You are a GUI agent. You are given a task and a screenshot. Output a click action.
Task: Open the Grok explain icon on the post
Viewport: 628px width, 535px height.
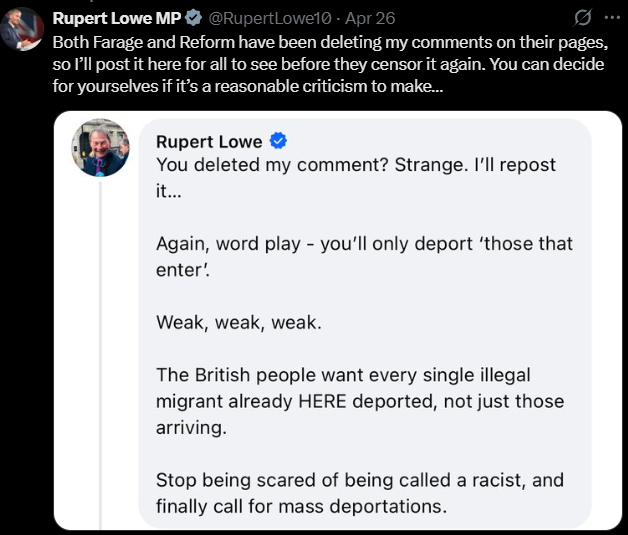point(581,18)
